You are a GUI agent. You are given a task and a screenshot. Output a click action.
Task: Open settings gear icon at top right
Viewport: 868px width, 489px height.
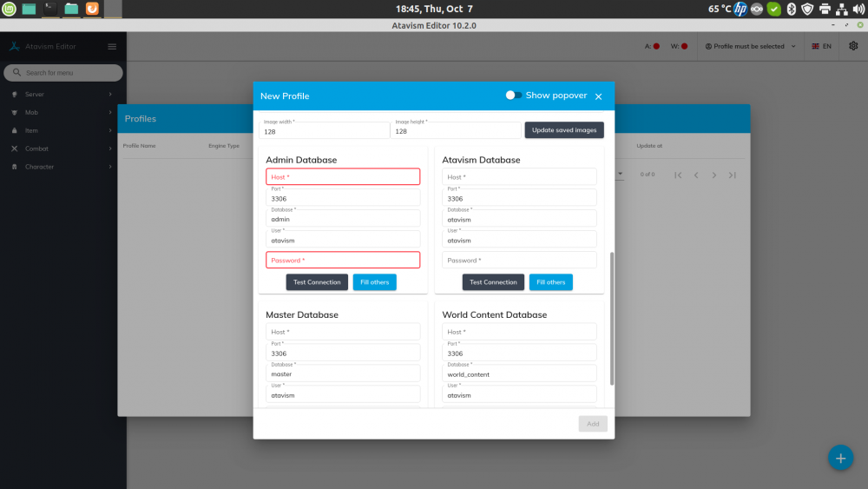pyautogui.click(x=852, y=46)
